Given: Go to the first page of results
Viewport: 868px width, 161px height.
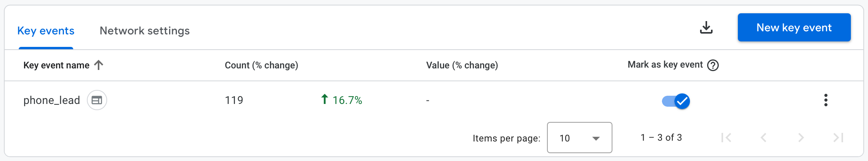Looking at the screenshot, I should (726, 138).
